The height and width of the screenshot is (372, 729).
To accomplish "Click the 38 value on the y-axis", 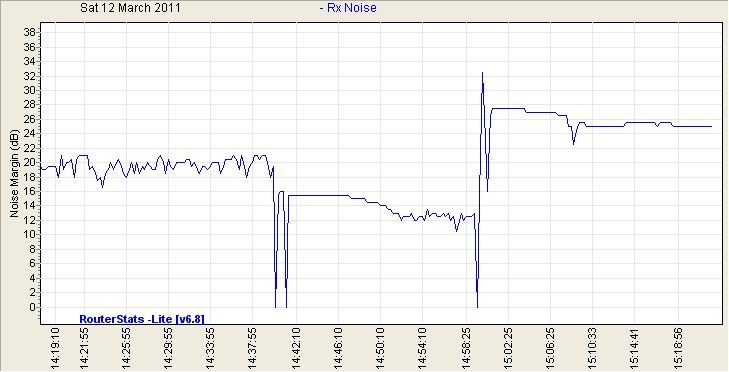I will coord(29,33).
